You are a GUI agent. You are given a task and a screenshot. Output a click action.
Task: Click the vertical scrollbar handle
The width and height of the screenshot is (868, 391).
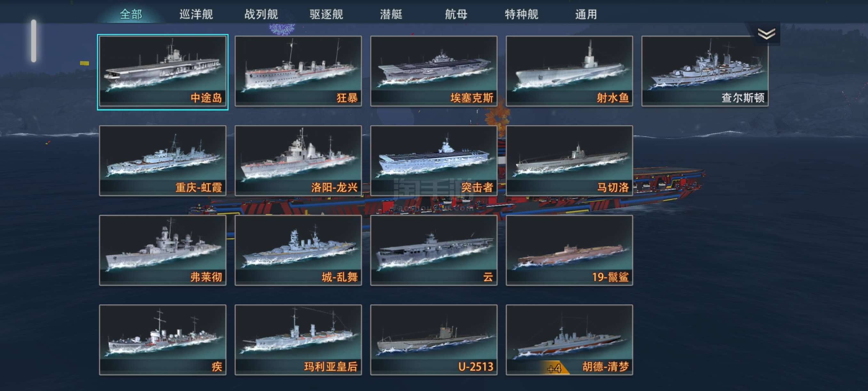(34, 41)
